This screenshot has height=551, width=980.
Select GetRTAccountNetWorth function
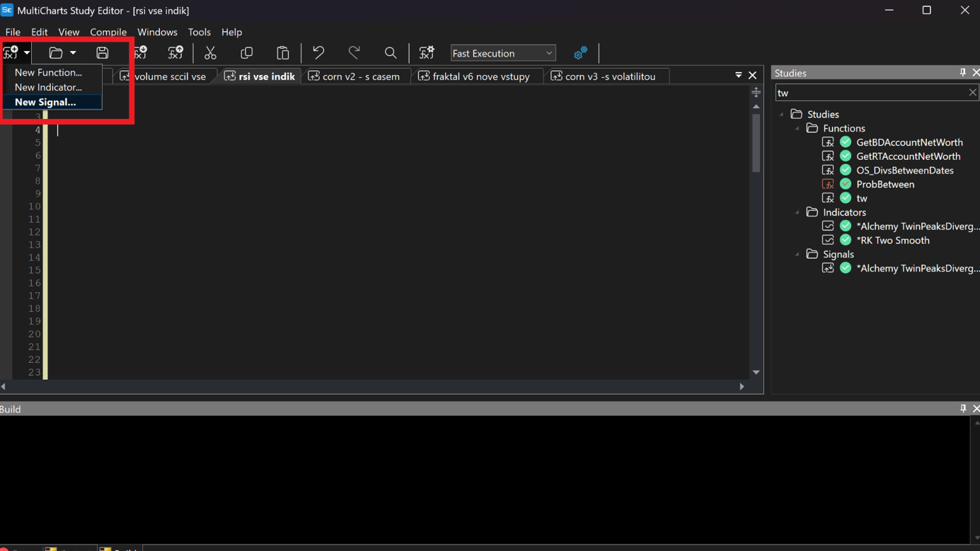908,156
